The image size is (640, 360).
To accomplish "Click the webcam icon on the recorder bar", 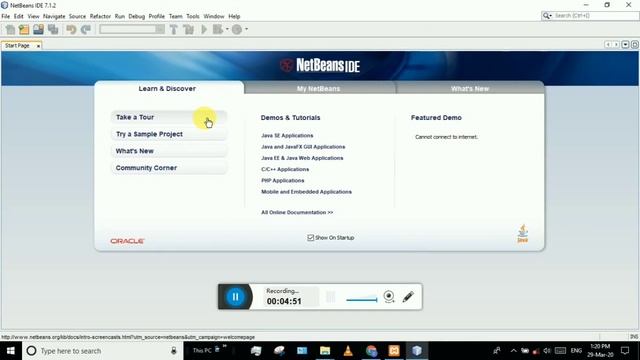I will point(389,297).
